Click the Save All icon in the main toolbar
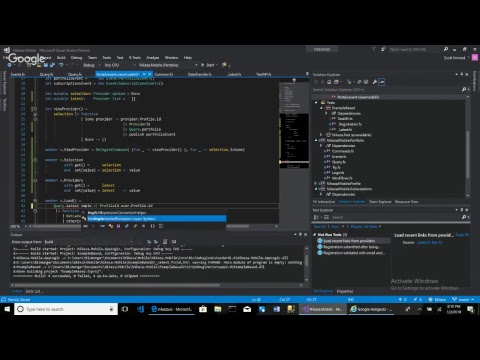The width and height of the screenshot is (480, 360). [x=52, y=65]
